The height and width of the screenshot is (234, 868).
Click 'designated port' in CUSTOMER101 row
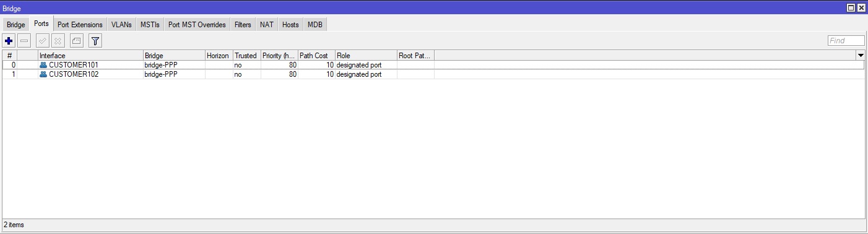coord(359,65)
